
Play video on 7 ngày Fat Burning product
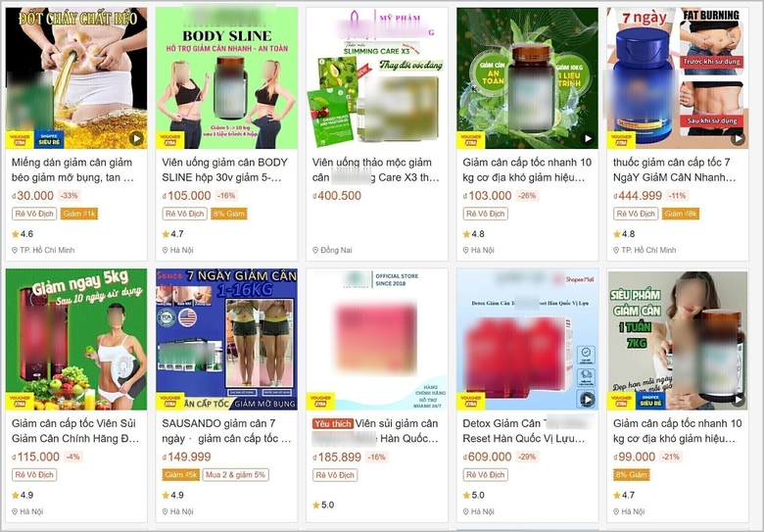click(739, 139)
